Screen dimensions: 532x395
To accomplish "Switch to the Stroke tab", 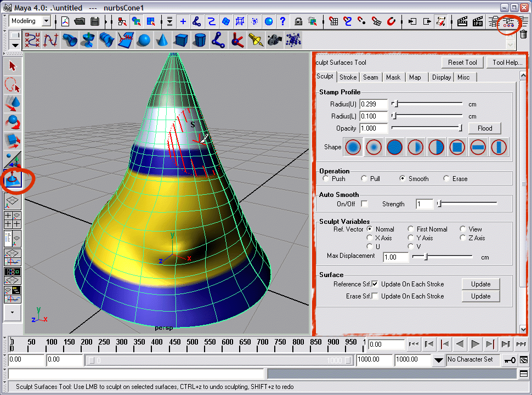I will point(348,77).
